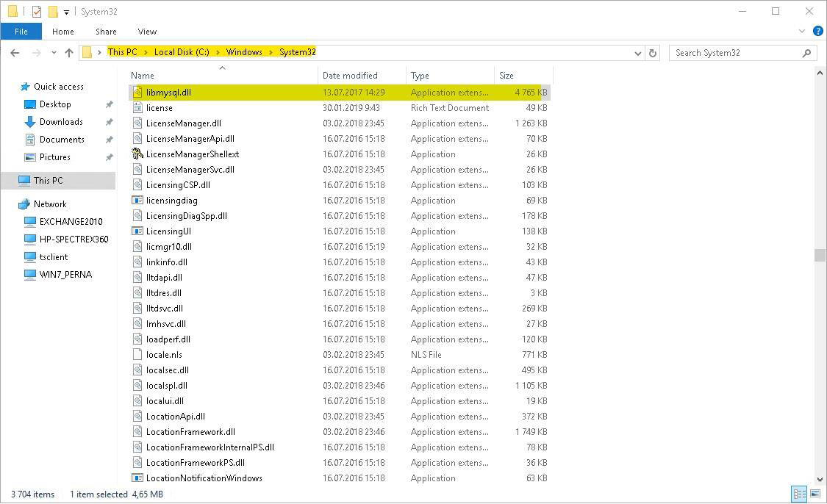Select the LocationFrameworkInternalPS.dll file
This screenshot has height=504, width=827.
210,447
